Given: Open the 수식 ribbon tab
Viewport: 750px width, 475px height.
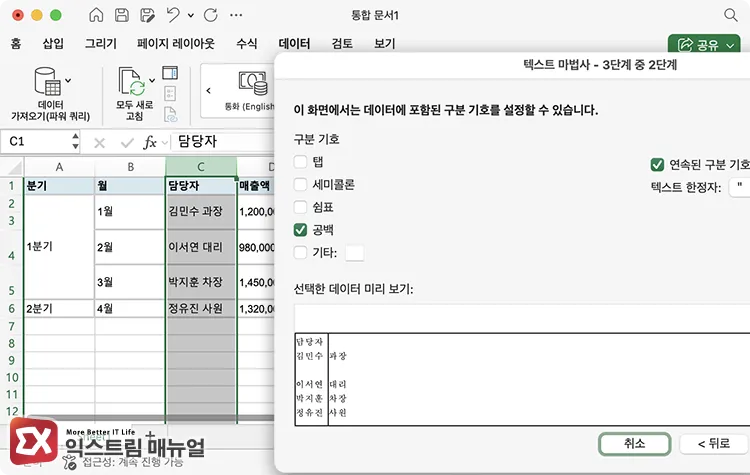Looking at the screenshot, I should (247, 44).
